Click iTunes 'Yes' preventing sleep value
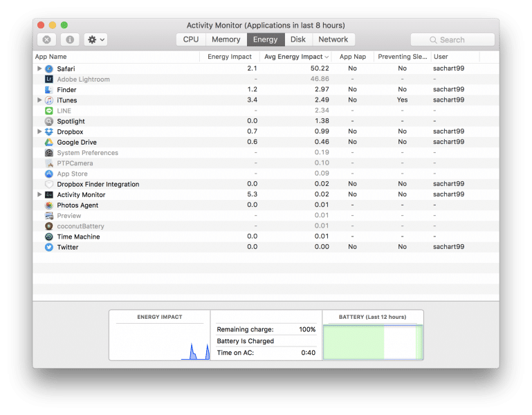 [x=403, y=100]
